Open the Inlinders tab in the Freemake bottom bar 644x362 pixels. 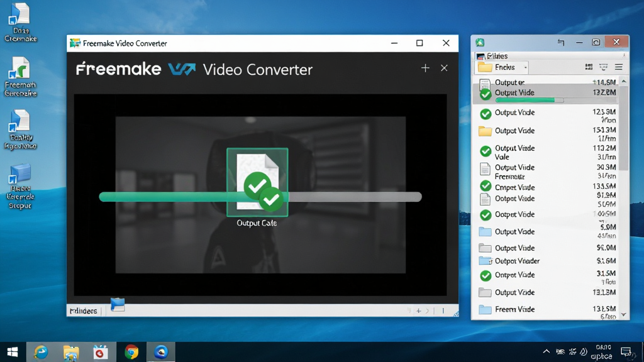84,310
